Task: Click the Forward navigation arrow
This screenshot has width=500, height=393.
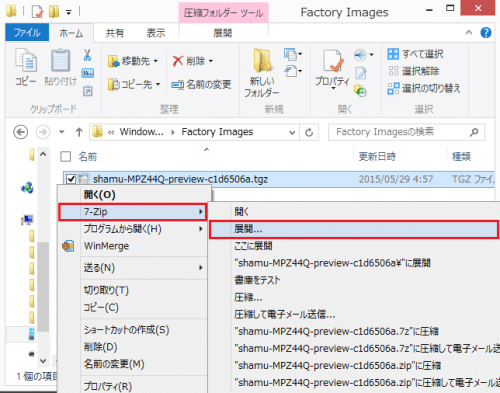Action: pyautogui.click(x=43, y=132)
